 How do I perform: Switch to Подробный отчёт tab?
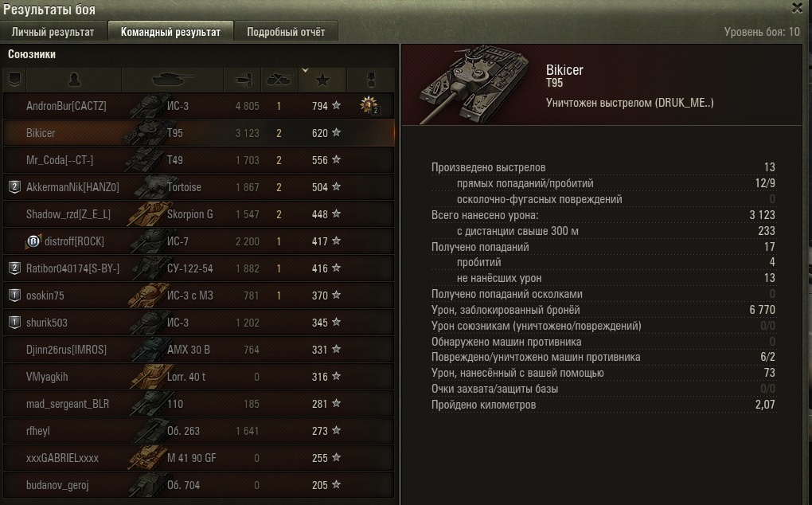(x=286, y=32)
